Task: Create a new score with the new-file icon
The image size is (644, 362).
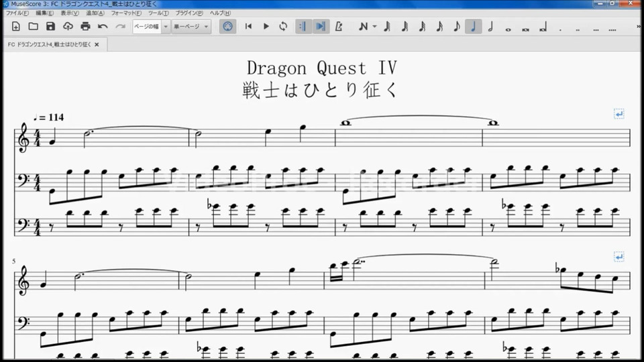Action: coord(15,27)
